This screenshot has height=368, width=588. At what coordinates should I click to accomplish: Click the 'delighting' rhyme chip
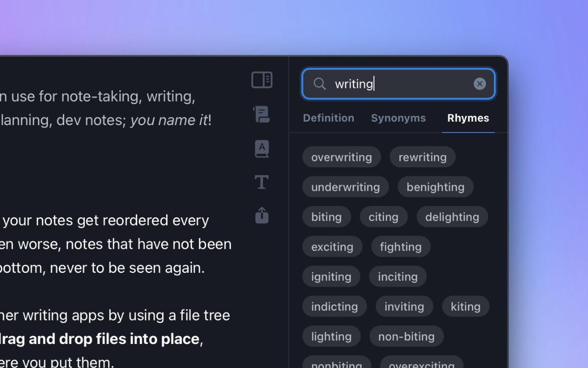click(x=452, y=217)
